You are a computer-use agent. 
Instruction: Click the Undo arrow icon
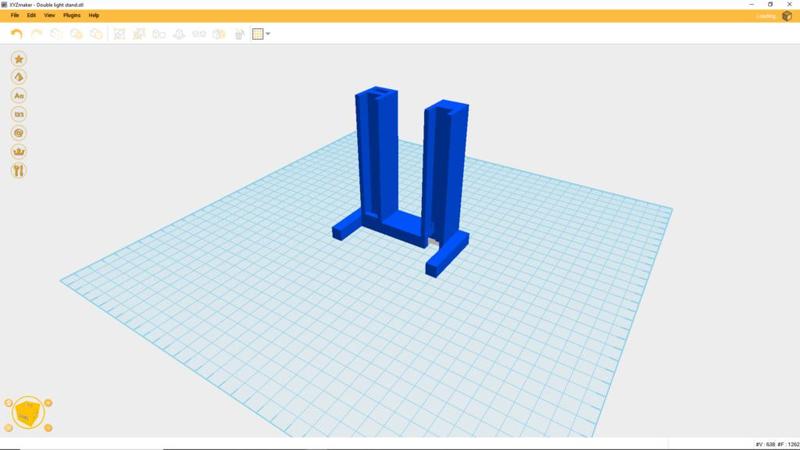16,34
